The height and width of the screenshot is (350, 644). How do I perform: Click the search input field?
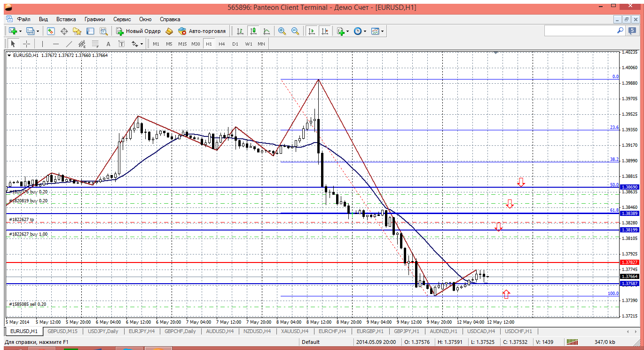[580, 31]
